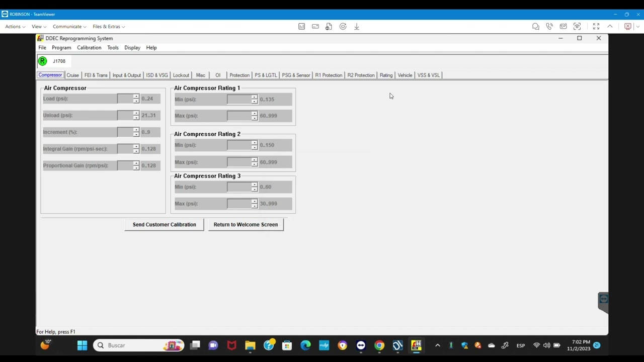The height and width of the screenshot is (362, 644).
Task: Open the volume control in the tray
Action: [x=546, y=345]
